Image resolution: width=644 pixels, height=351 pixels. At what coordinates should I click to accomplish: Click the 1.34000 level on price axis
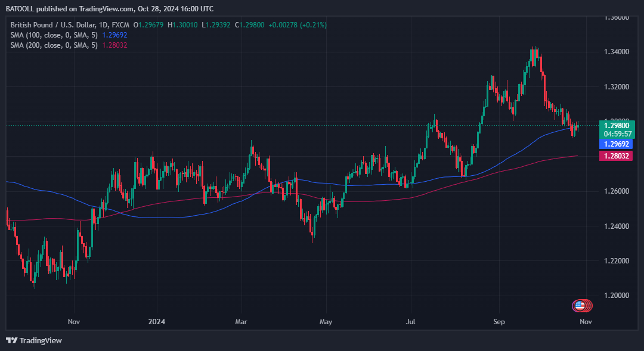(616, 52)
